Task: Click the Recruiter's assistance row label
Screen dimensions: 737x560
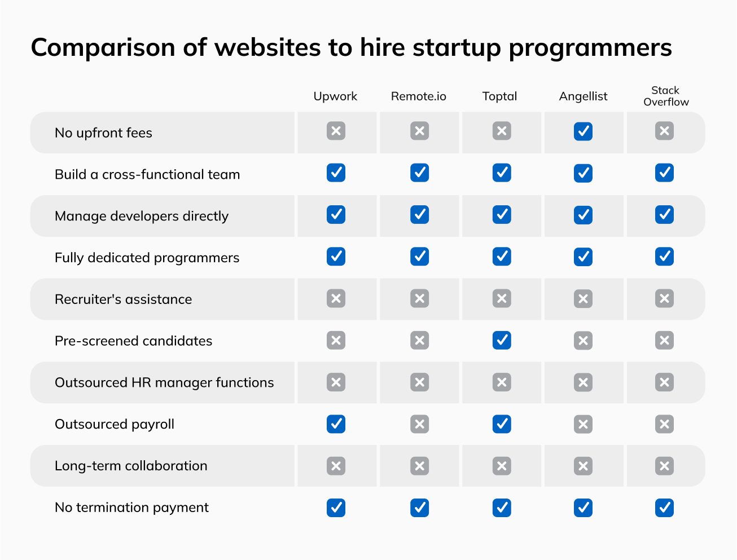Action: [x=123, y=299]
